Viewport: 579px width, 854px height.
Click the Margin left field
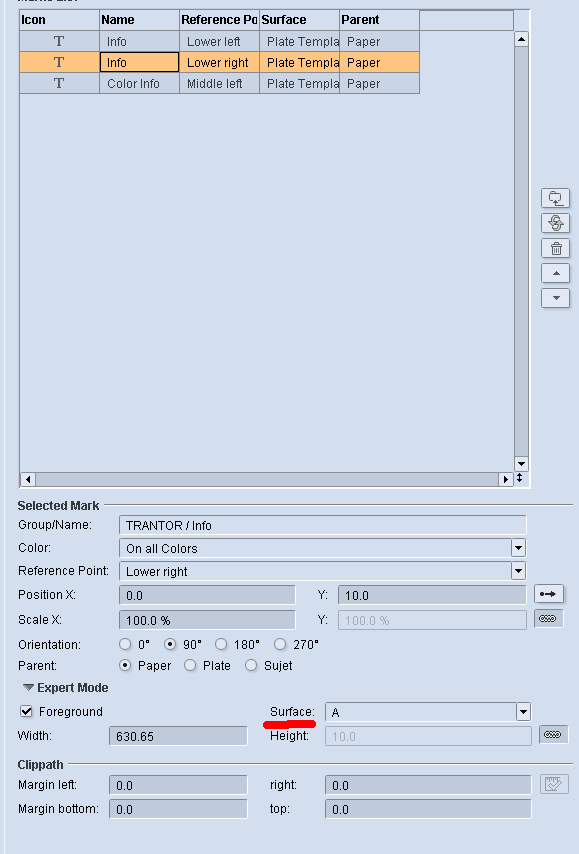pyautogui.click(x=178, y=785)
